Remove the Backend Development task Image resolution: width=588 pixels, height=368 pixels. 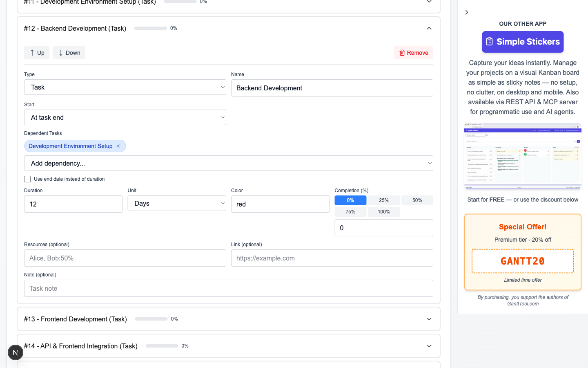pos(413,53)
